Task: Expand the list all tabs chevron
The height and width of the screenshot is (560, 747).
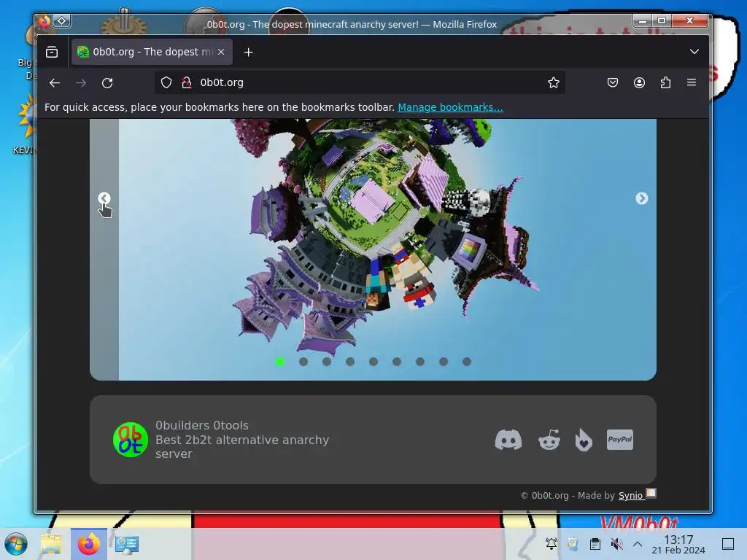Action: point(694,52)
